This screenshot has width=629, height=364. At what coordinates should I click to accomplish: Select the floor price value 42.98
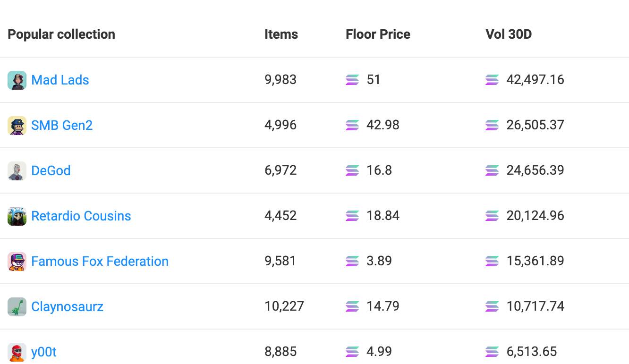click(x=383, y=125)
